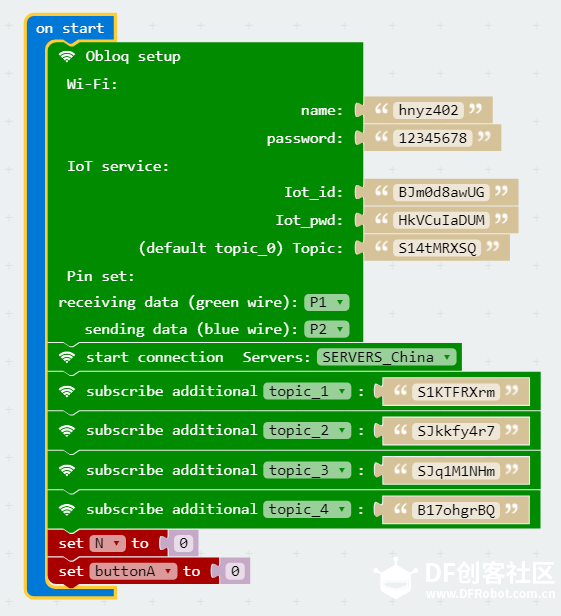Open buttonA variable dropdown in set block
The height and width of the screenshot is (616, 561).
tap(134, 571)
